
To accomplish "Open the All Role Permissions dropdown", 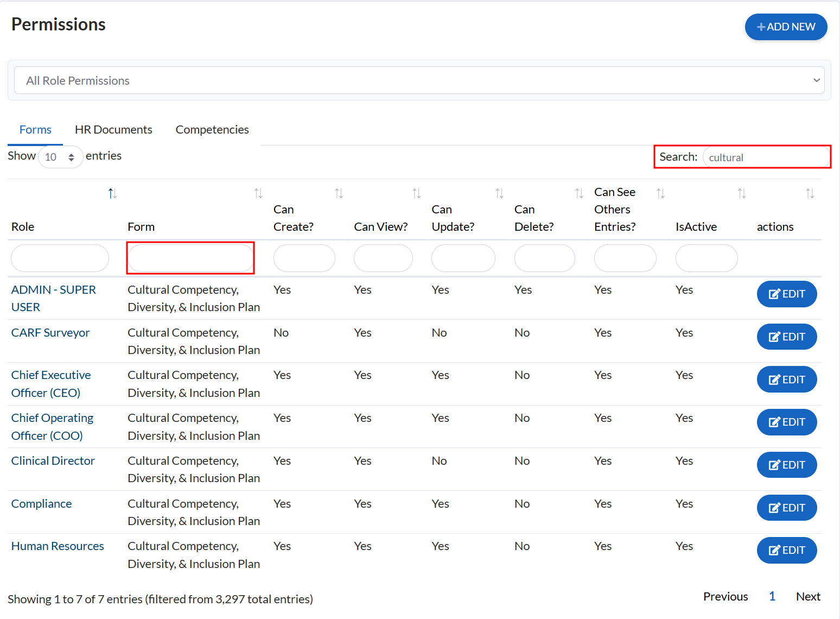I will (x=419, y=80).
